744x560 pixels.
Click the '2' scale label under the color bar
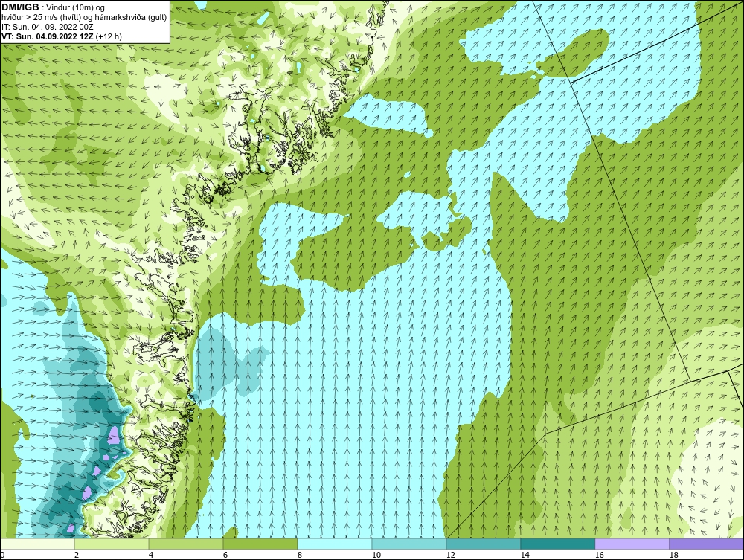pos(77,555)
